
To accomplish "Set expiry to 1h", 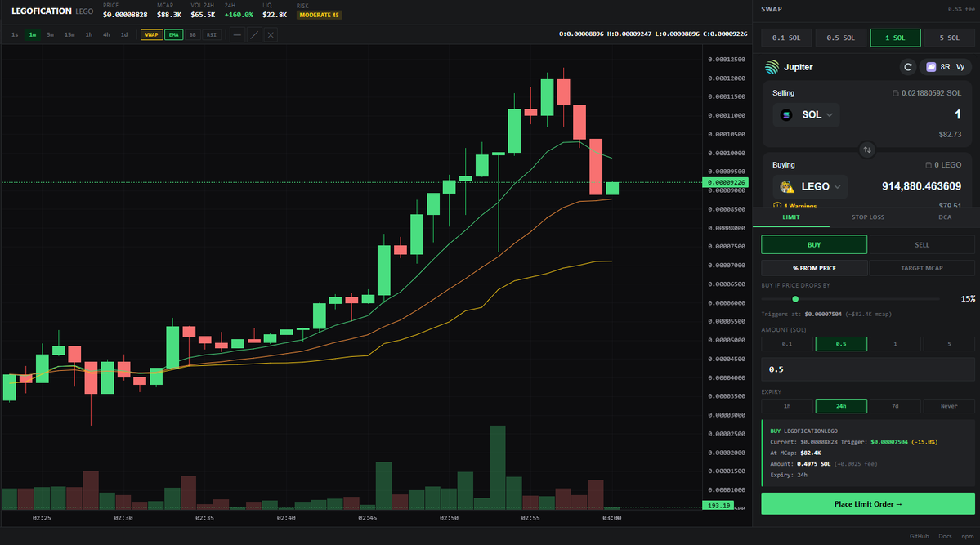I will 787,406.
